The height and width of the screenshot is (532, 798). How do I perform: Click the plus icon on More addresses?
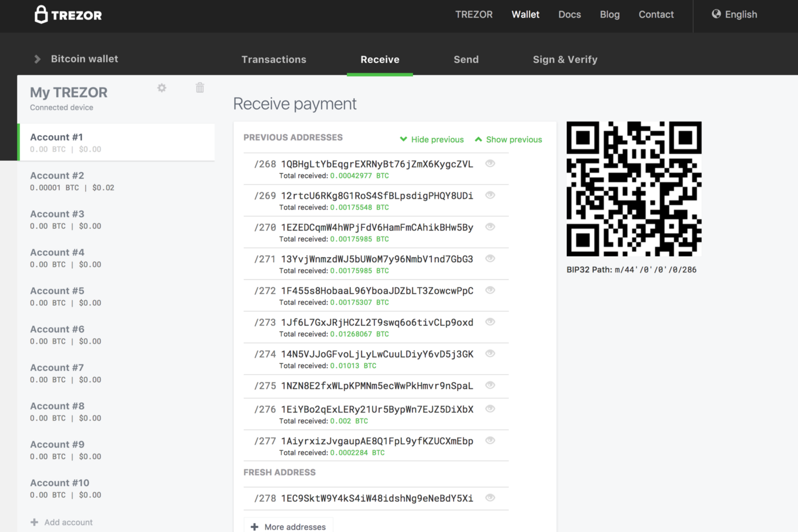255,527
